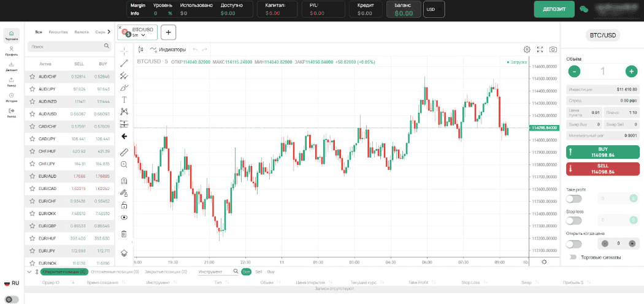Enable the Открыть когда цена switch
The height and width of the screenshot is (304, 644).
click(x=573, y=244)
